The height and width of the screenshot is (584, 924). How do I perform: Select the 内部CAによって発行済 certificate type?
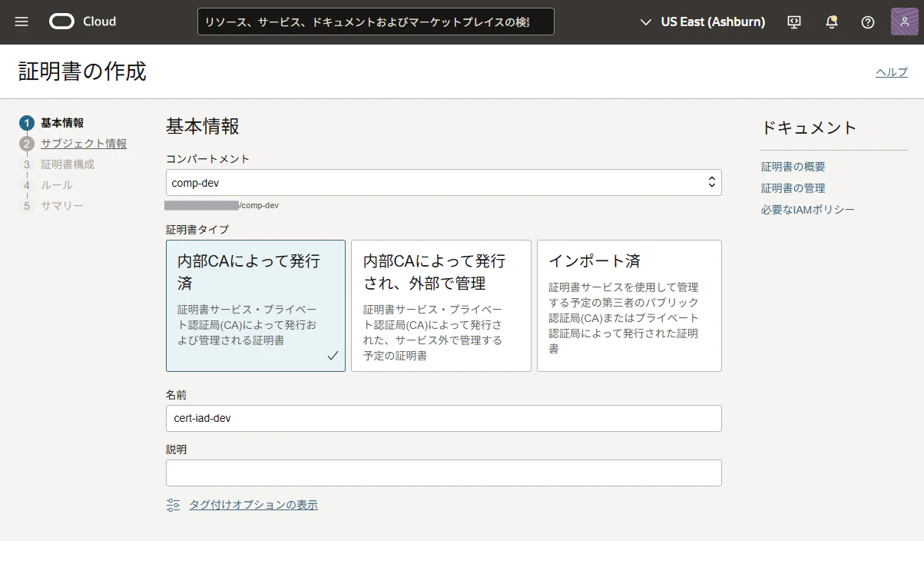[x=256, y=306]
